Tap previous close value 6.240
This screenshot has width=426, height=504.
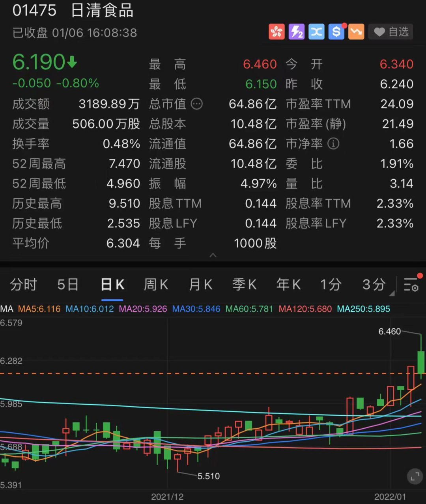pos(397,84)
